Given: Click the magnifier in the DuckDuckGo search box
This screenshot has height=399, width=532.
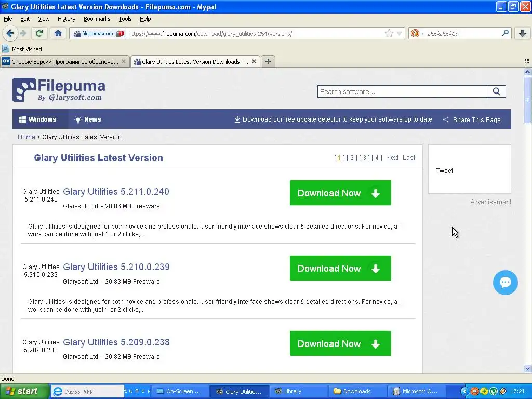Looking at the screenshot, I should (x=505, y=33).
